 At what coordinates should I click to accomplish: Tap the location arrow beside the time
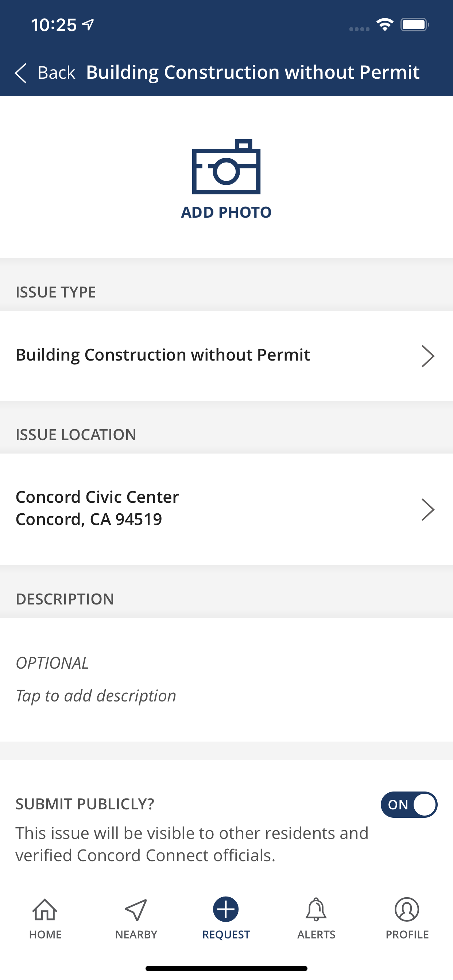coord(88,25)
